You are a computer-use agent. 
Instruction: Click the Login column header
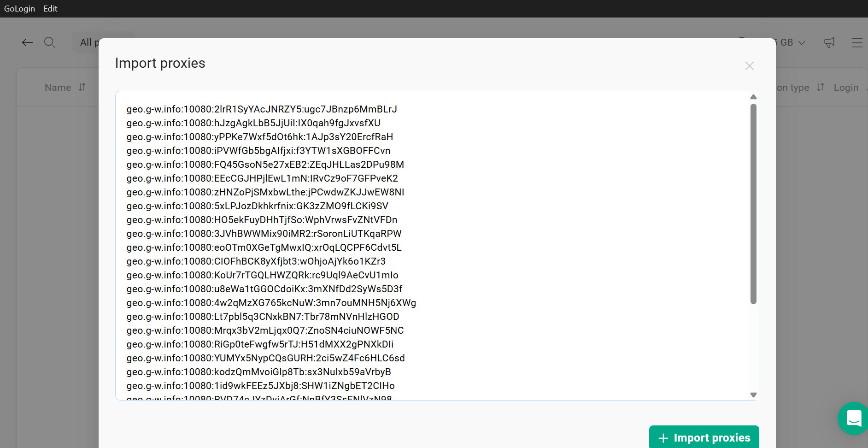846,88
